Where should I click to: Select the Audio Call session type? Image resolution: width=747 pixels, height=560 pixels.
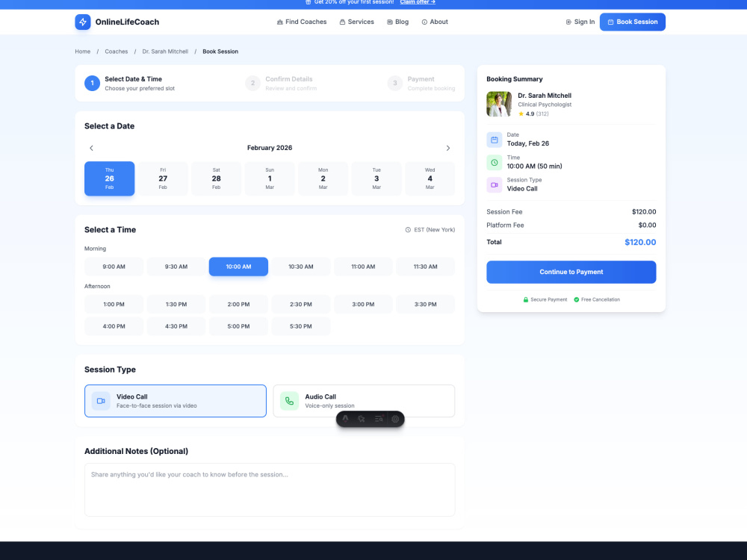pyautogui.click(x=364, y=401)
